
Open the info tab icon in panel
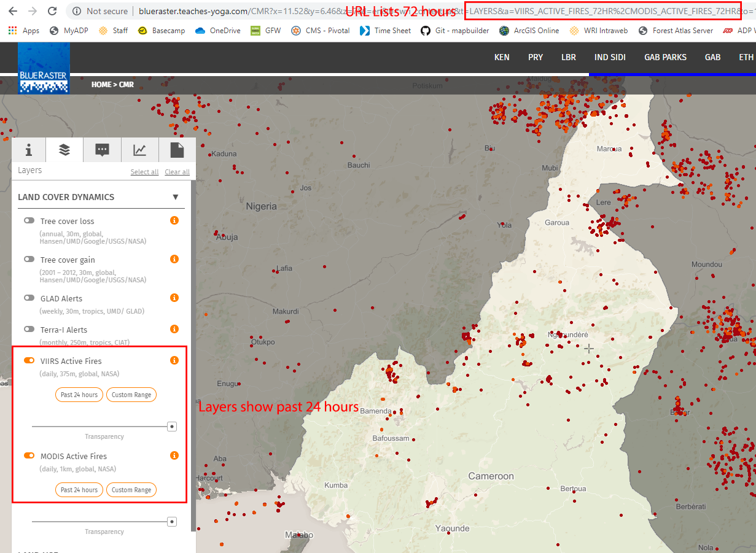pos(28,150)
